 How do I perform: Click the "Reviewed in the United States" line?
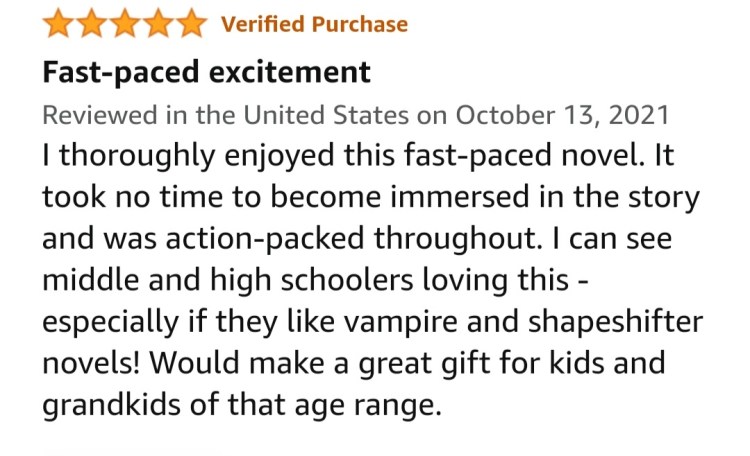[228, 114]
